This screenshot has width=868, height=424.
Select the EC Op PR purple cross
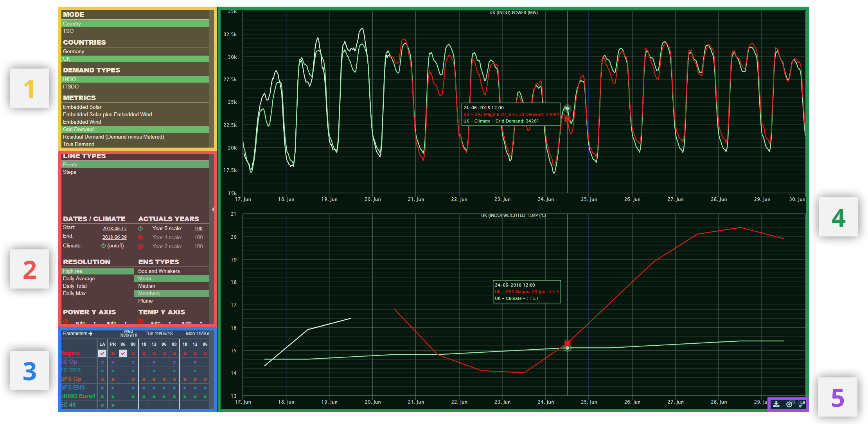click(113, 362)
